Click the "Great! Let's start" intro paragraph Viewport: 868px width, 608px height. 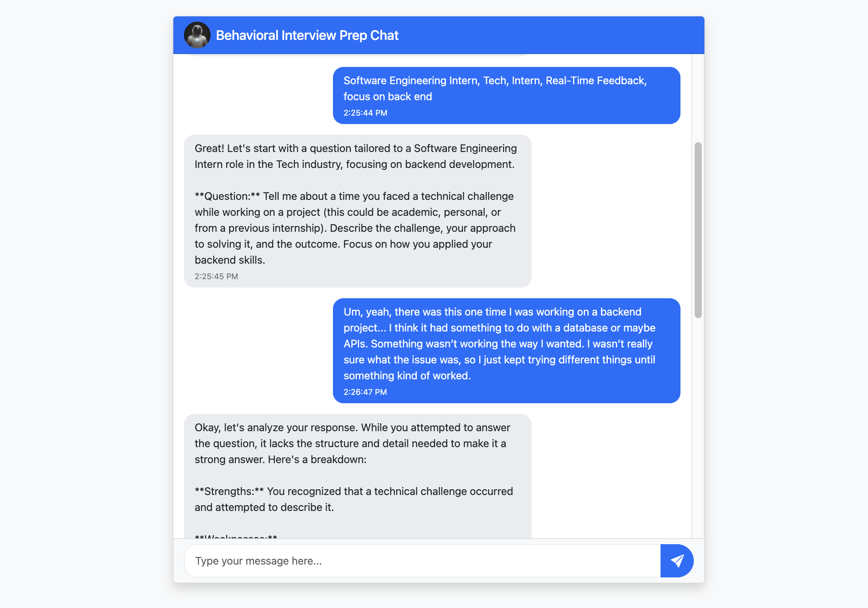[x=356, y=156]
